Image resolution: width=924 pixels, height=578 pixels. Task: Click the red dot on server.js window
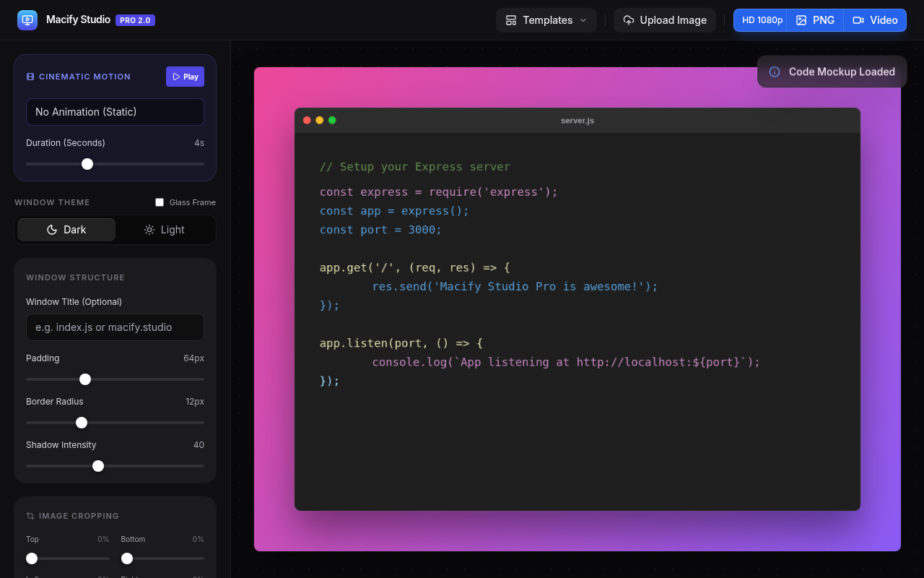click(x=307, y=120)
